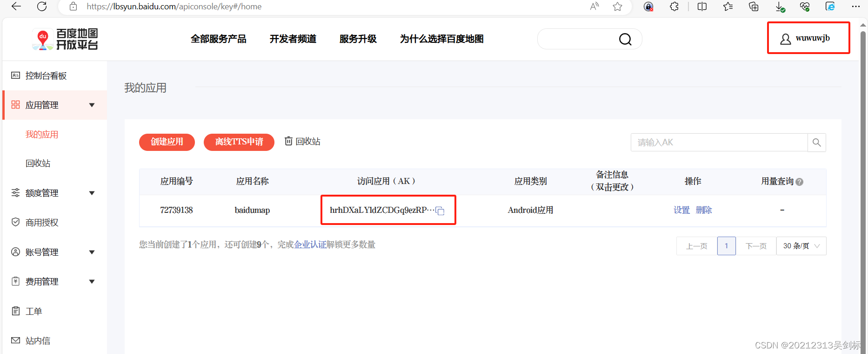Open 控制台看板 in the sidebar
868x354 pixels.
point(46,75)
